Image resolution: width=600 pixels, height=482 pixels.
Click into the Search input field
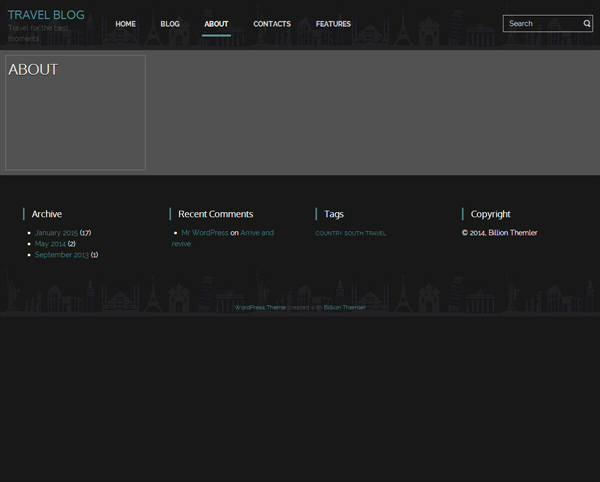[x=542, y=23]
